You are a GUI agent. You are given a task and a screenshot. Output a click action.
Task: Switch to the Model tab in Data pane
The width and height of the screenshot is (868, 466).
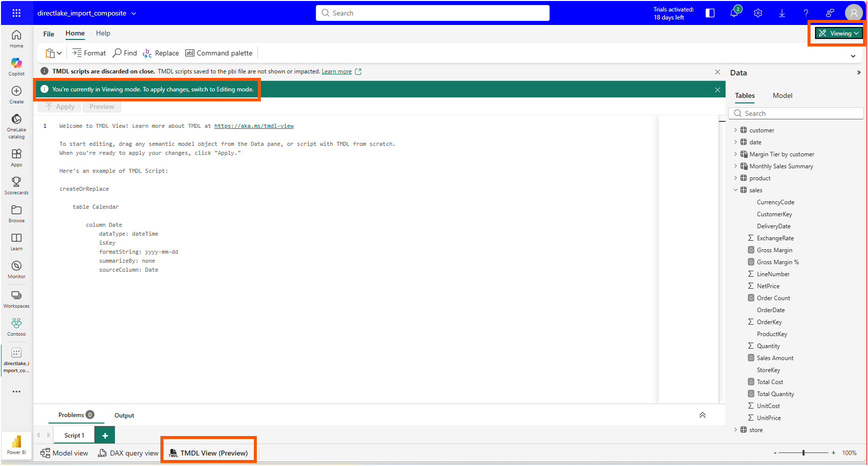click(783, 95)
